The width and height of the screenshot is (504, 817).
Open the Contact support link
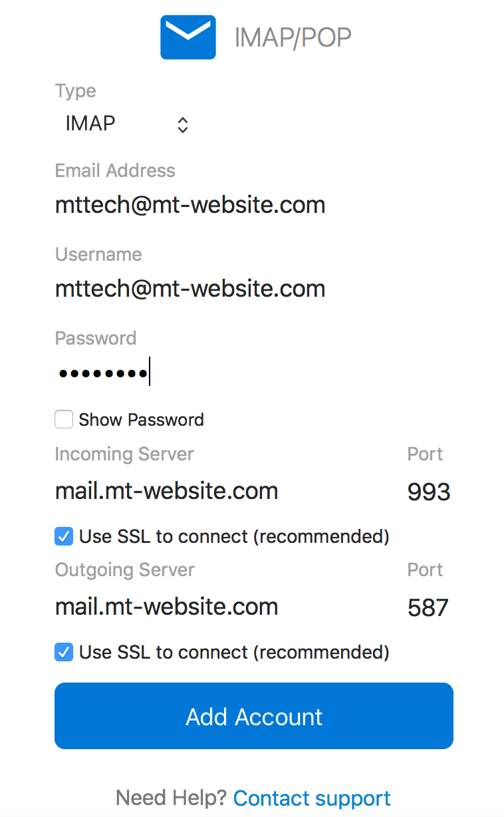pos(312,798)
